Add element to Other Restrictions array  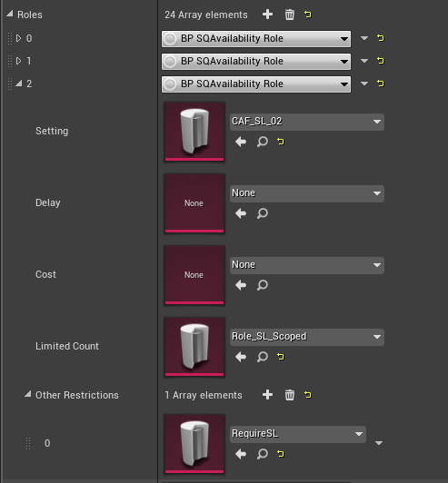(x=267, y=395)
